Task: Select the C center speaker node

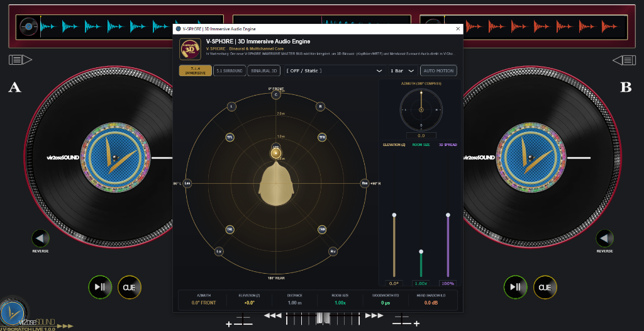Action: point(276,94)
